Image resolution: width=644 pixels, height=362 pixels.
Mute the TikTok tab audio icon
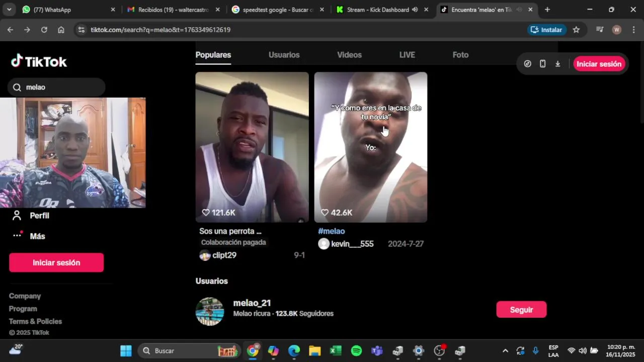point(519,10)
